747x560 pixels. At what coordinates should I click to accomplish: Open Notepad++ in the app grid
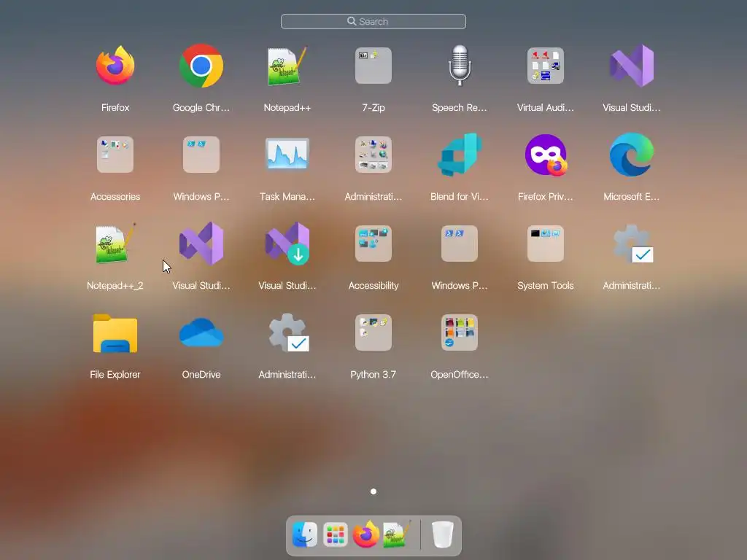click(x=287, y=66)
